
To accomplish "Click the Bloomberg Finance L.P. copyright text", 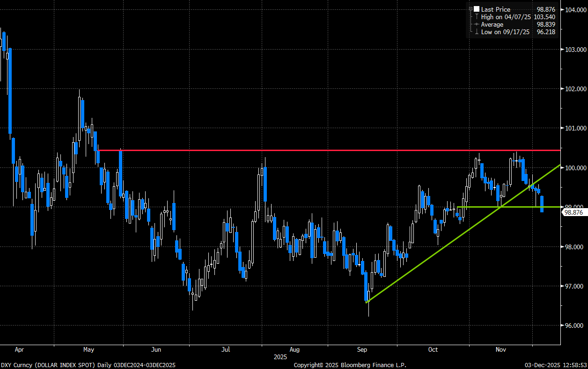I will click(350, 365).
